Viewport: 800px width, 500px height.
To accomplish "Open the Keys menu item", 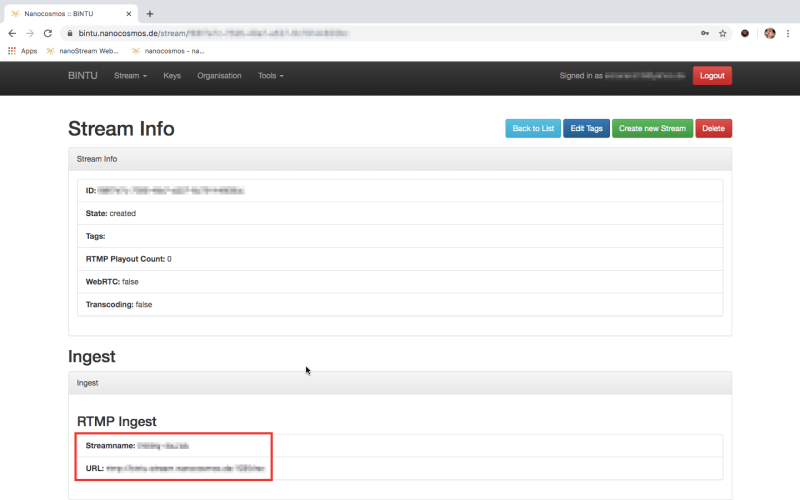I will pyautogui.click(x=172, y=76).
